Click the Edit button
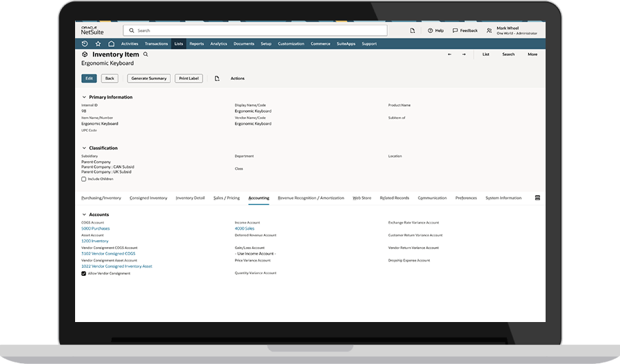The image size is (620, 364). [x=89, y=78]
